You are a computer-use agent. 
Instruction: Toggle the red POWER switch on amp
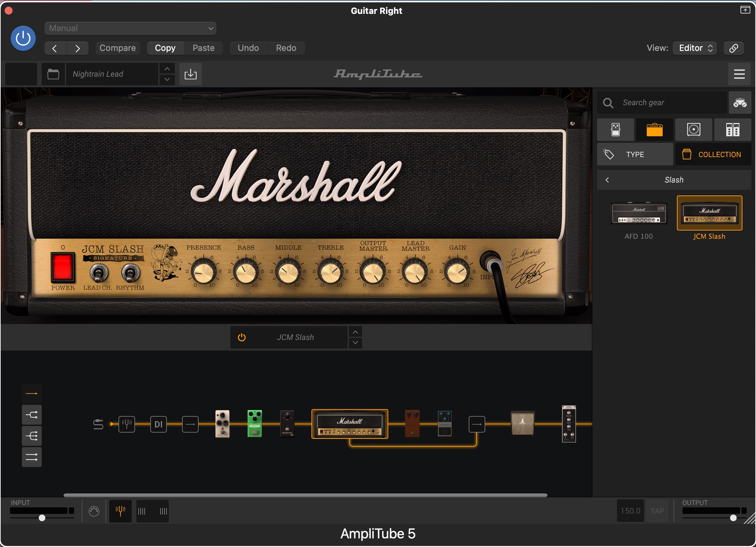point(62,267)
